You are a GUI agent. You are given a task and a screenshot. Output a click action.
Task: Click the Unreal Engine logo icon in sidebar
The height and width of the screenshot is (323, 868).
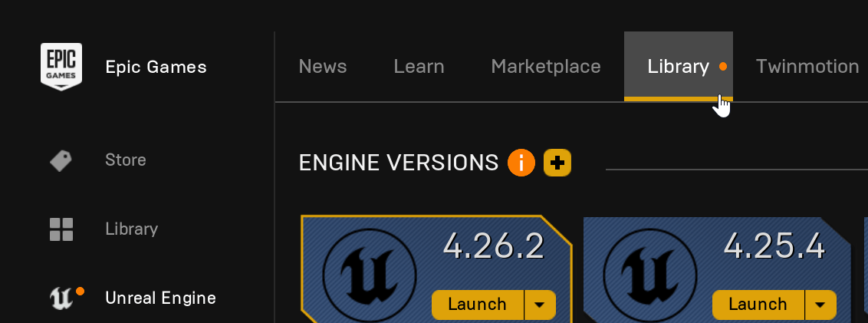[x=62, y=298]
